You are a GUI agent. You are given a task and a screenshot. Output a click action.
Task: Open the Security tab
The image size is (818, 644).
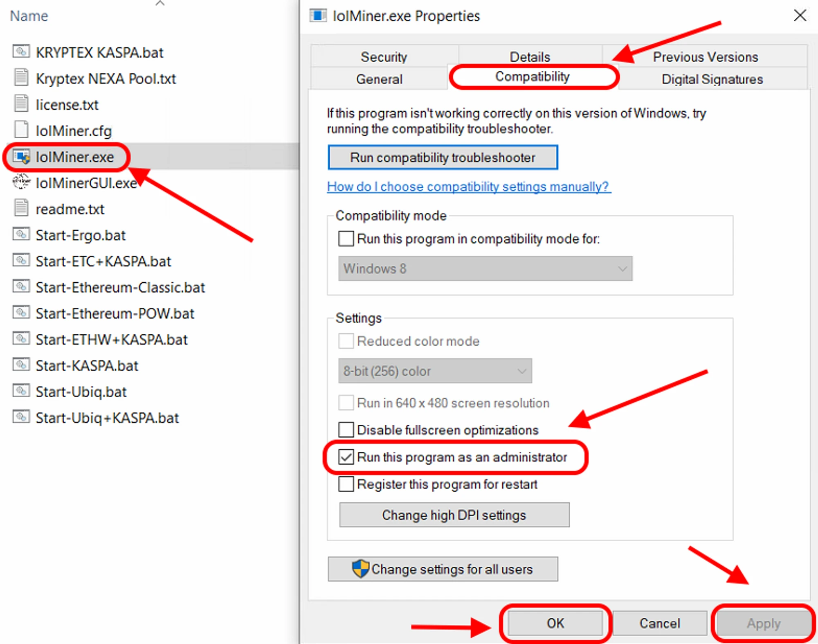[384, 56]
